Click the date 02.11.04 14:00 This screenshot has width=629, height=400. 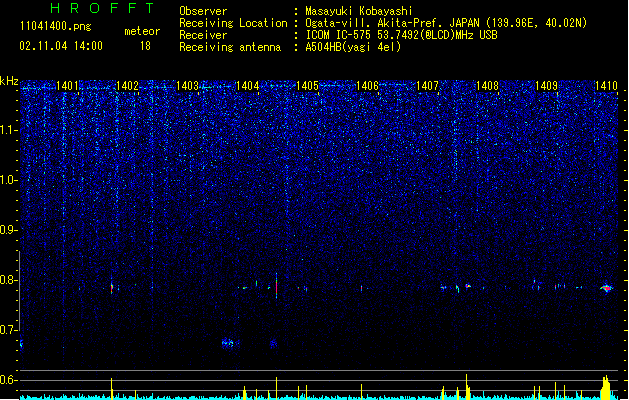(61, 46)
